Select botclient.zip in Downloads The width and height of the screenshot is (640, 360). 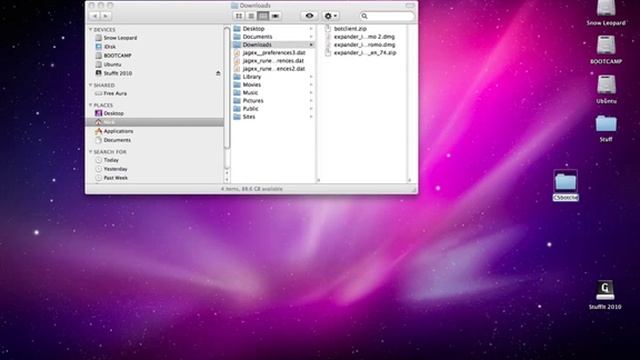tap(346, 29)
